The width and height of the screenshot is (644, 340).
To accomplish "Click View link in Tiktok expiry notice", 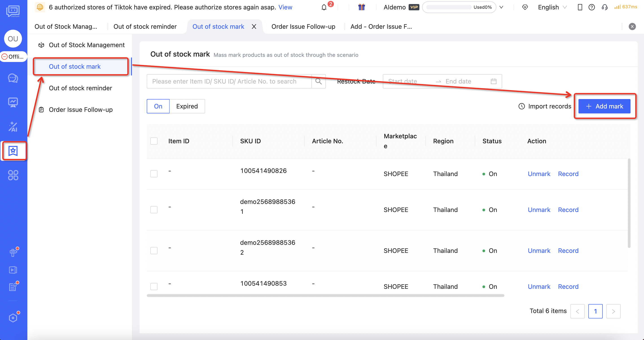I will [285, 7].
